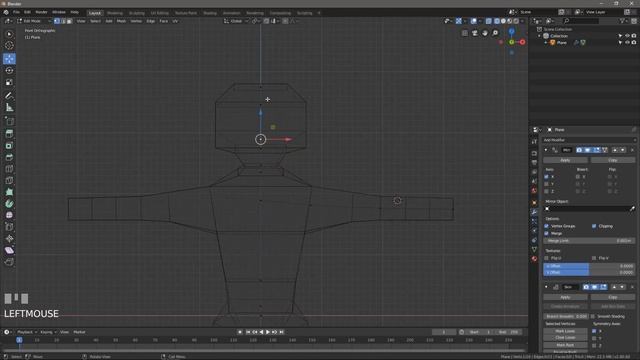The width and height of the screenshot is (640, 360).
Task: Expand the Collection in outliner
Action: pyautogui.click(x=540, y=36)
